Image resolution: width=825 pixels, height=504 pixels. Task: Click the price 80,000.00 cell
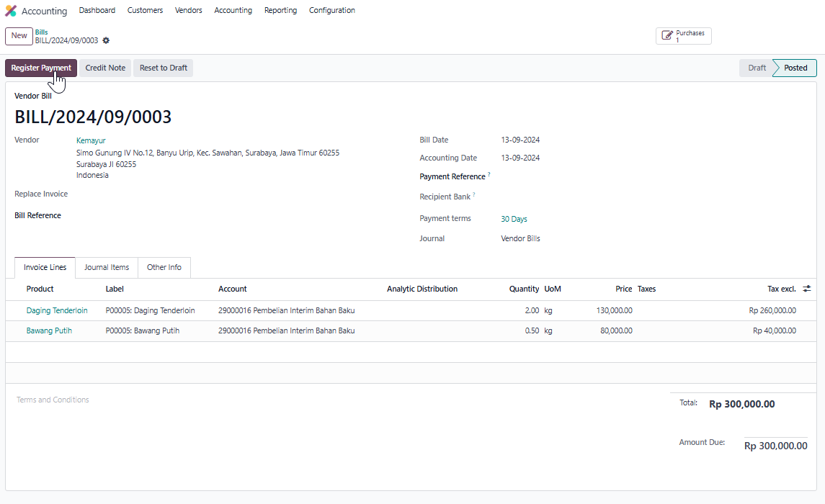pyautogui.click(x=616, y=330)
